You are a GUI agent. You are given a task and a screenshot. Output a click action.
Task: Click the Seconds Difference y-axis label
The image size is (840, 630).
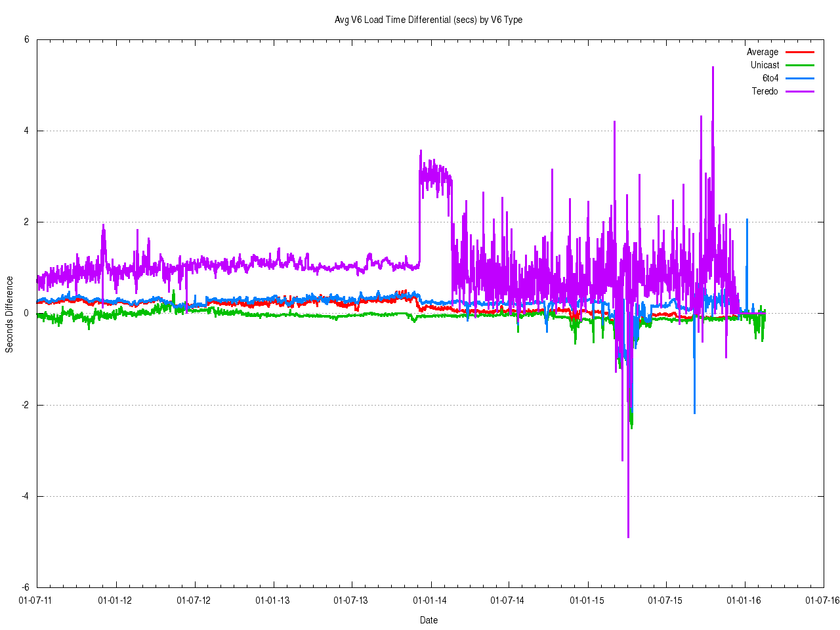tap(9, 314)
